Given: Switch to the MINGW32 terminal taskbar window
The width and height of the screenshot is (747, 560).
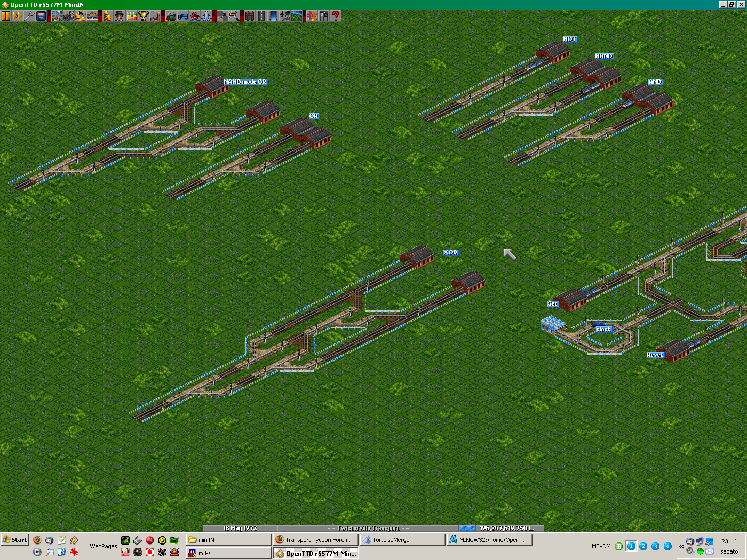Looking at the screenshot, I should tap(489, 540).
